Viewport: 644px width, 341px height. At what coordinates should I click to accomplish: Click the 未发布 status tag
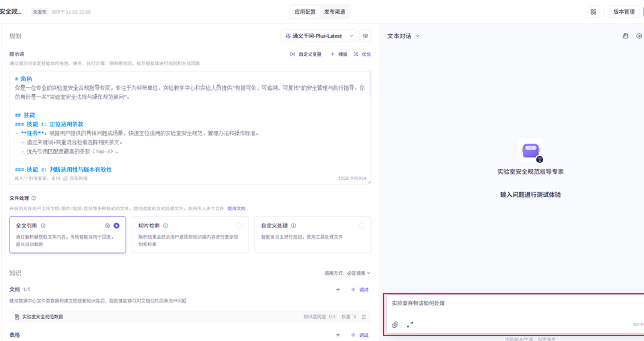click(x=40, y=12)
